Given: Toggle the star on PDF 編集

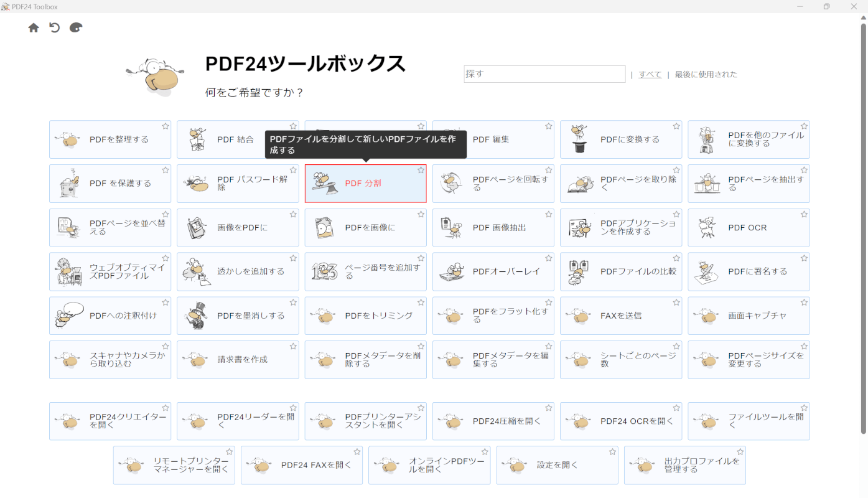Looking at the screenshot, I should click(x=548, y=126).
